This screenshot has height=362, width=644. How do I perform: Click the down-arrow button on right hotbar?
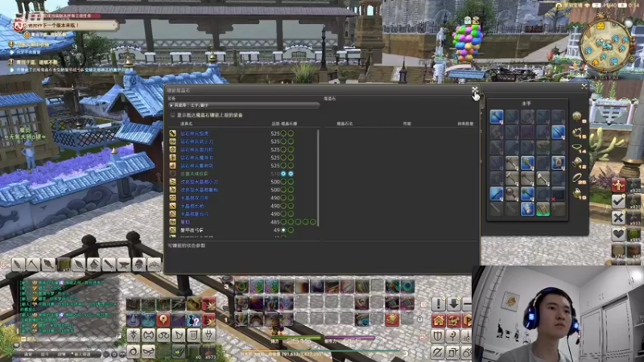click(x=453, y=304)
